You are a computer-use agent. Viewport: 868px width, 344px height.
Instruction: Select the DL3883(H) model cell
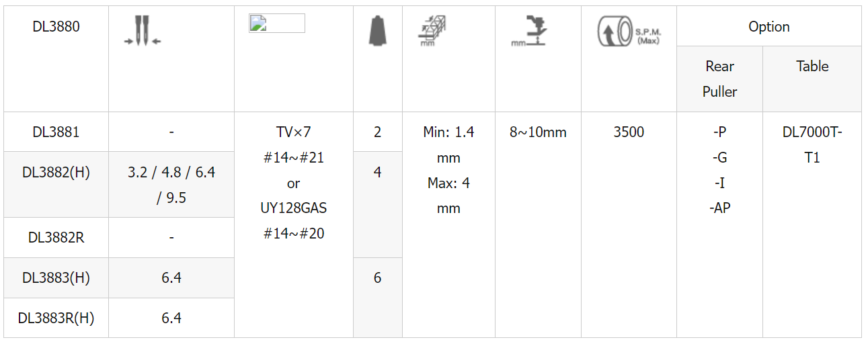coord(56,278)
